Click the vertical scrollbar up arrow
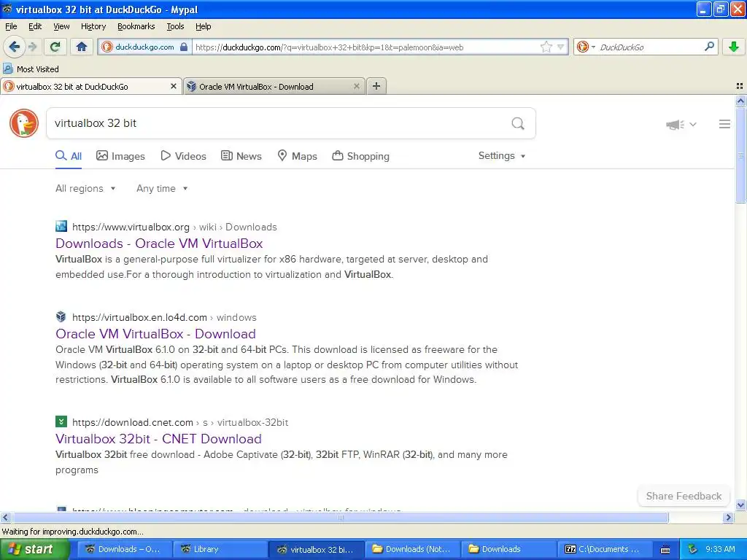This screenshot has height=560, width=747. [x=740, y=101]
